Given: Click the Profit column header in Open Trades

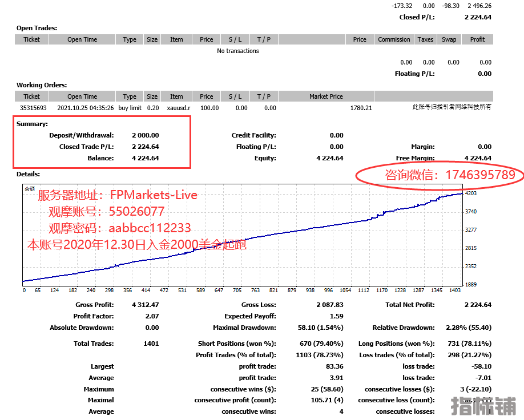Looking at the screenshot, I should tap(477, 39).
